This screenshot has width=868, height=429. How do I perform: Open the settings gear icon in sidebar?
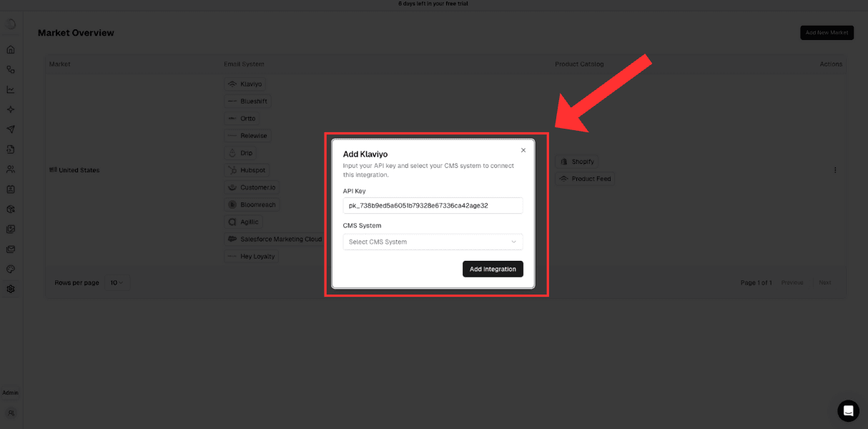(11, 289)
